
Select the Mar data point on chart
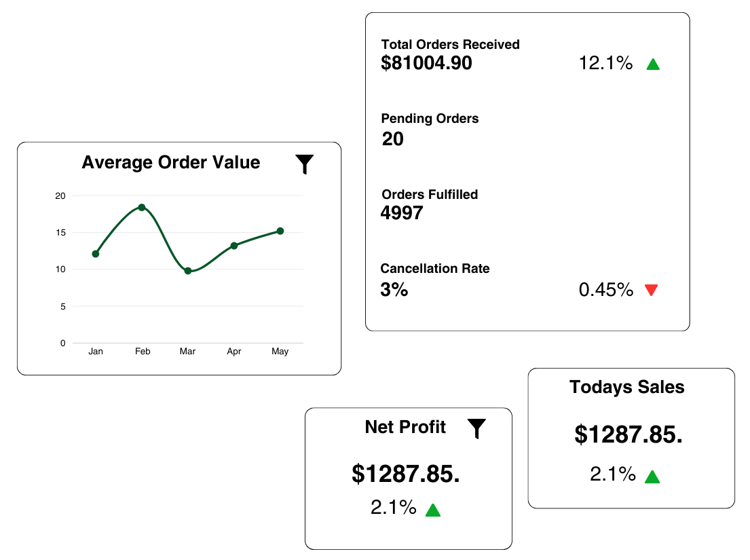(188, 271)
